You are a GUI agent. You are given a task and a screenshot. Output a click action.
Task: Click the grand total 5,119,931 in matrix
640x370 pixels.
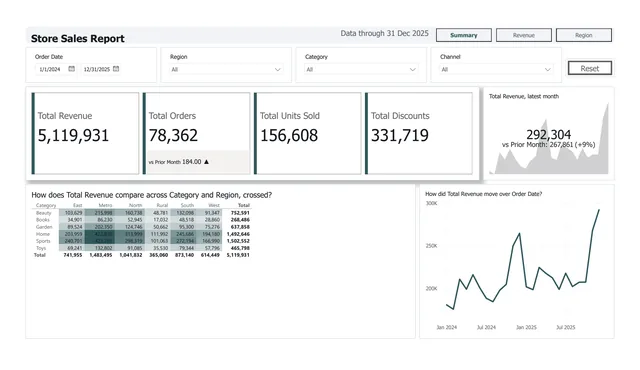pyautogui.click(x=238, y=255)
